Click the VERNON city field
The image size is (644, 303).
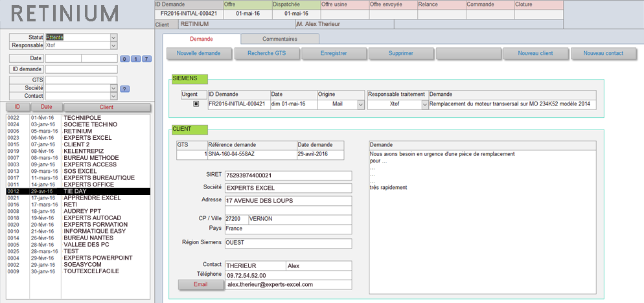[299, 219]
